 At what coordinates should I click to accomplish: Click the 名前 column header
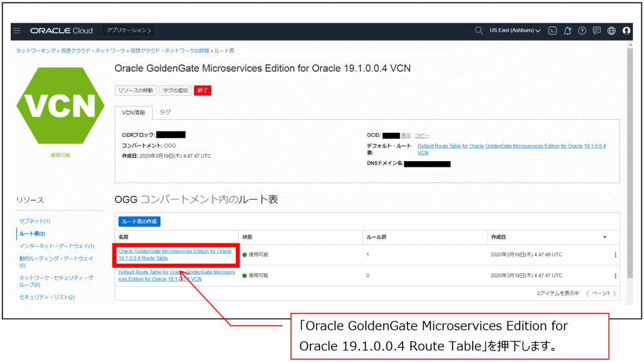coord(123,237)
